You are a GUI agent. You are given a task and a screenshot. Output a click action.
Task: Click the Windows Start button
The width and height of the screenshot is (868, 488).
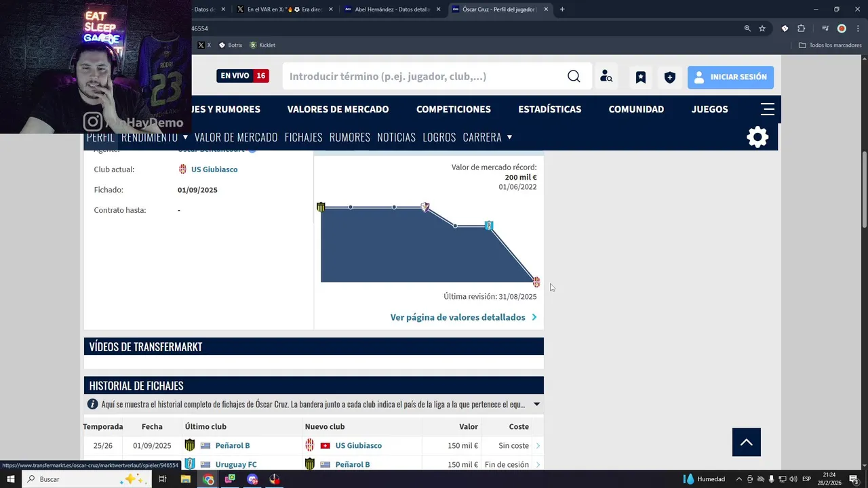[x=10, y=479]
